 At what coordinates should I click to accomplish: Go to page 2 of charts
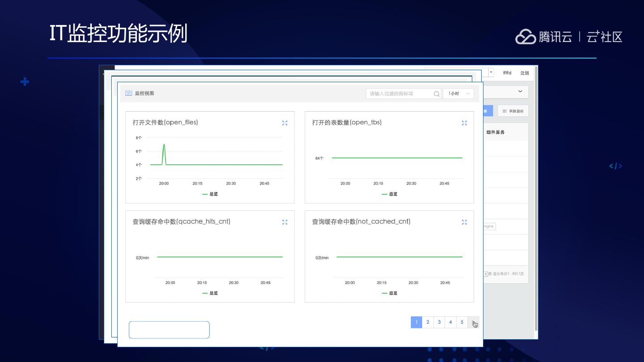point(428,322)
